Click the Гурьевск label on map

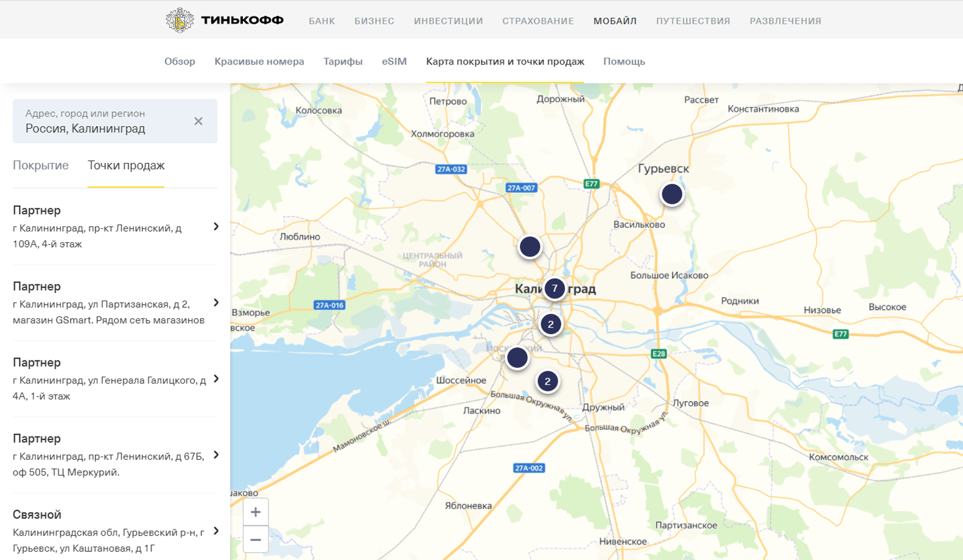[x=664, y=169]
